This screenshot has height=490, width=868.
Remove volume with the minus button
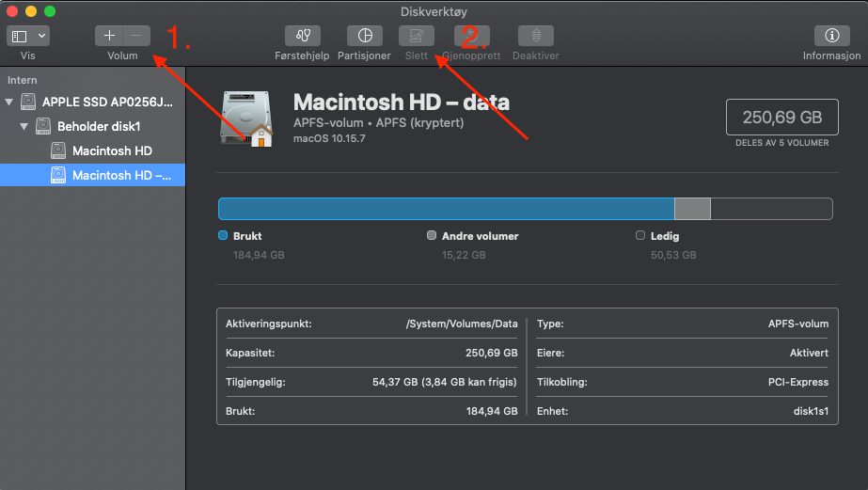point(136,36)
